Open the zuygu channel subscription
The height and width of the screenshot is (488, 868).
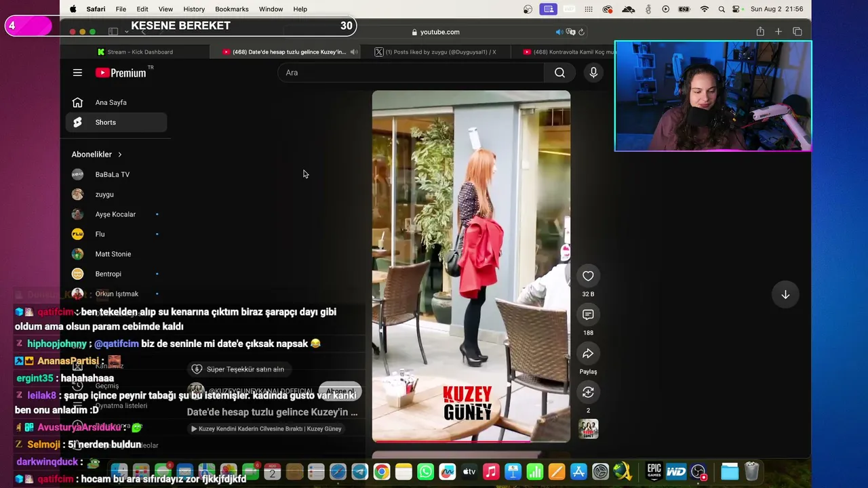point(117,195)
